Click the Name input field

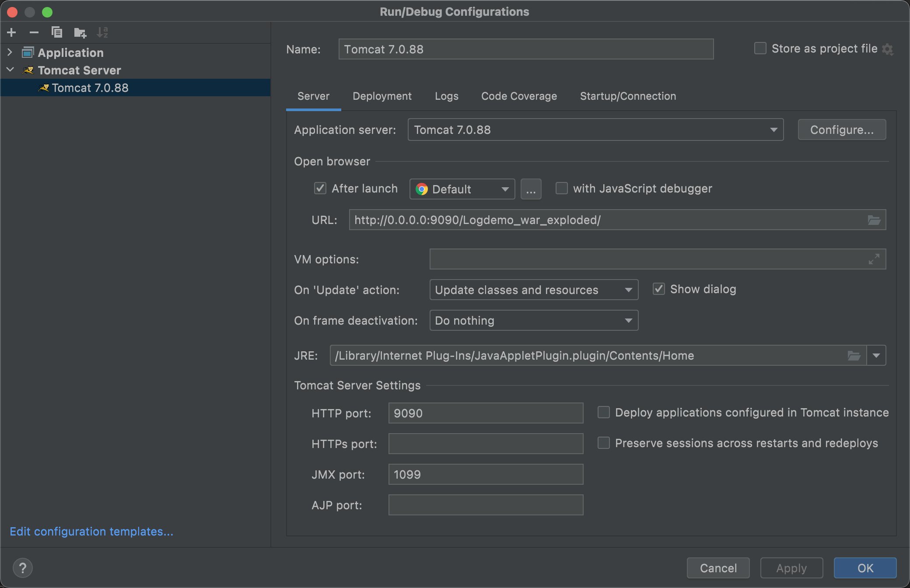tap(526, 49)
